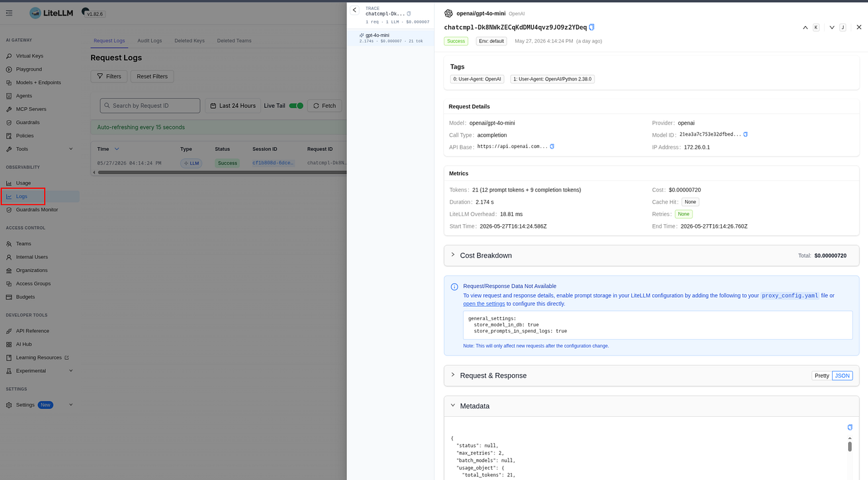Switch to the Audit Logs tab
868x480 pixels.
[149, 41]
